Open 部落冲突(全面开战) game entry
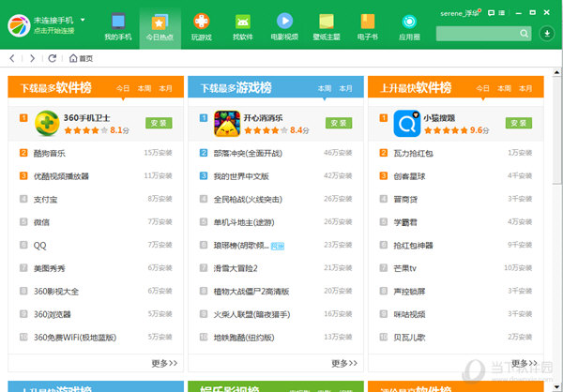The height and width of the screenshot is (392, 563). click(248, 153)
